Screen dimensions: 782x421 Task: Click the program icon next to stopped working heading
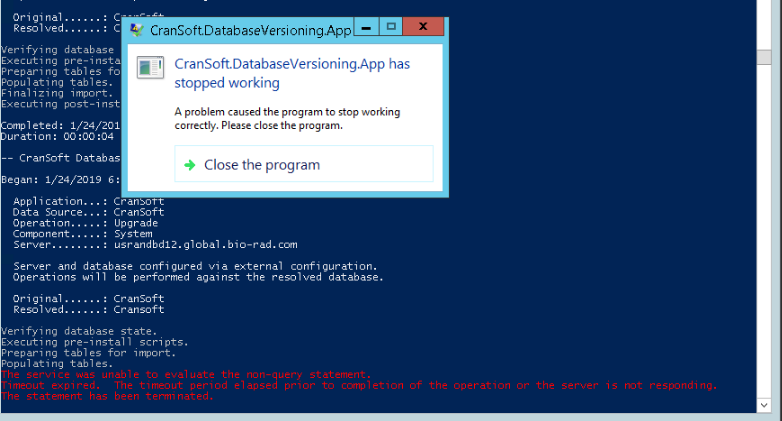click(151, 67)
